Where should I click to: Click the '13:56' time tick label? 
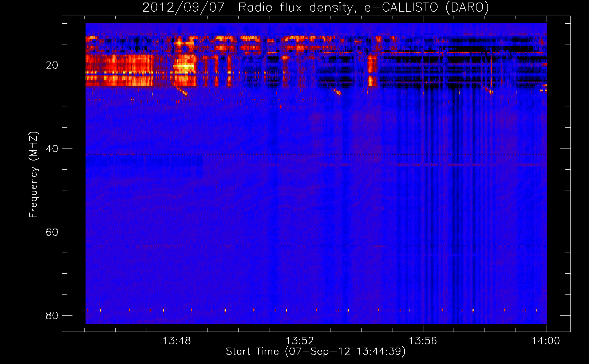[423, 341]
